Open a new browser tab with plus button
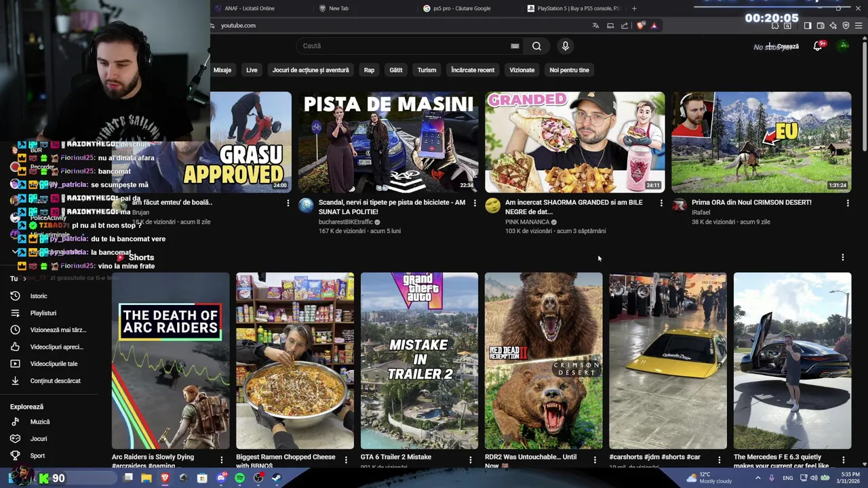 click(634, 8)
